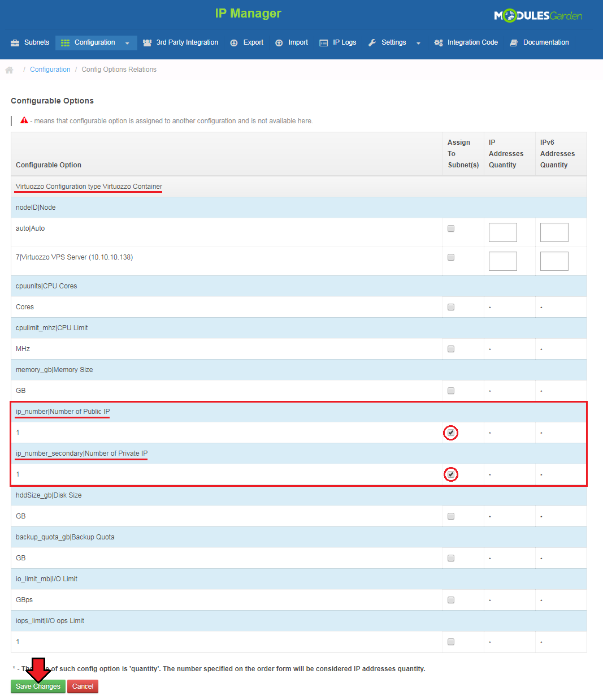603x700 pixels.
Task: Click the Documentation book icon
Action: coord(514,42)
